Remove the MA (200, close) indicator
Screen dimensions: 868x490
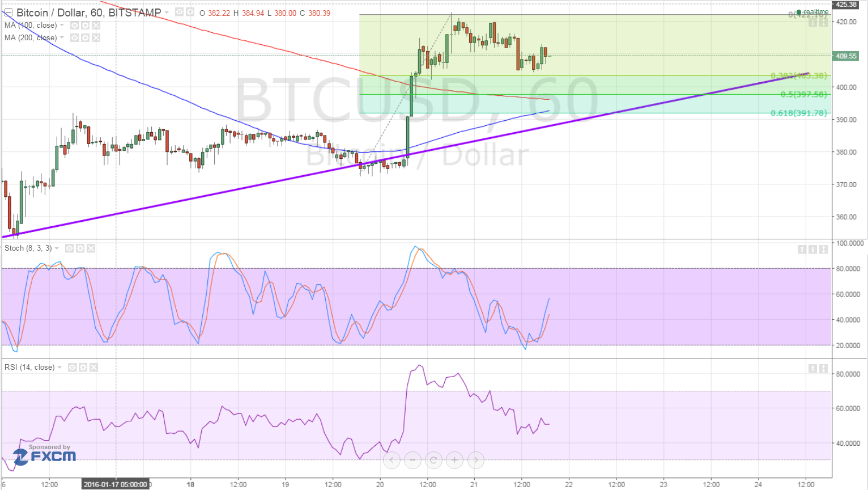coord(96,38)
